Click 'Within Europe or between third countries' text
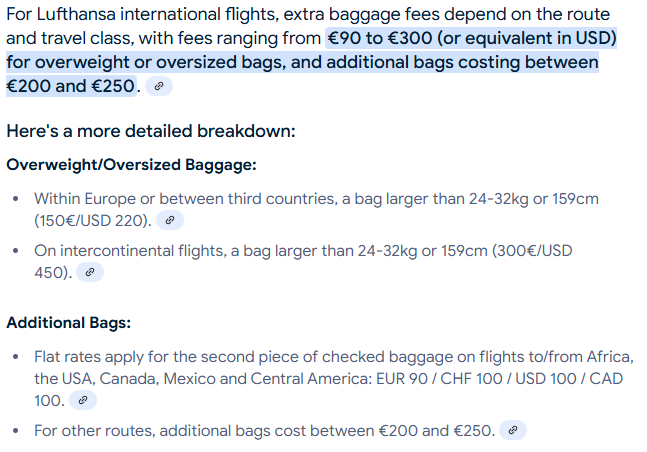The height and width of the screenshot is (452, 647). tap(185, 199)
